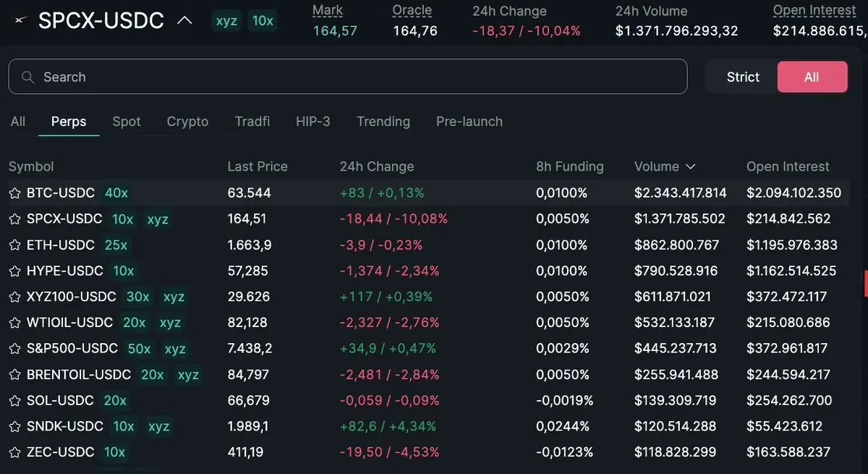The height and width of the screenshot is (474, 868).
Task: Toggle the ETH-USDC favorite star
Action: click(x=14, y=245)
